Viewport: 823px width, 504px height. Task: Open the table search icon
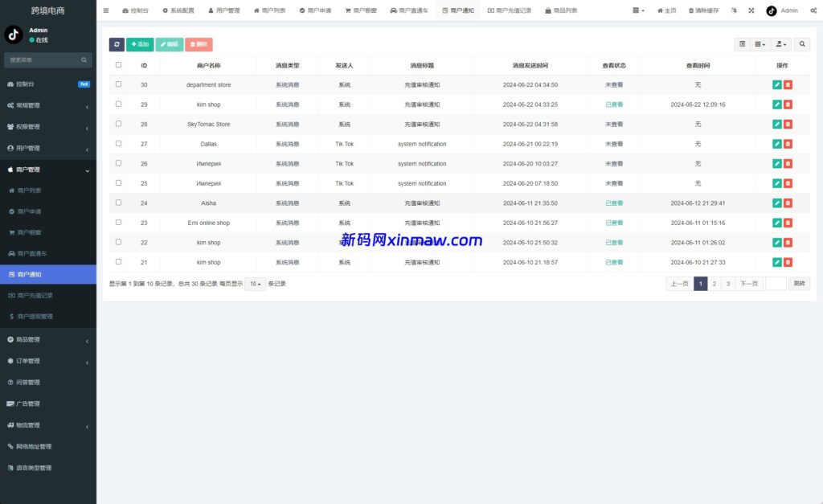pos(801,44)
